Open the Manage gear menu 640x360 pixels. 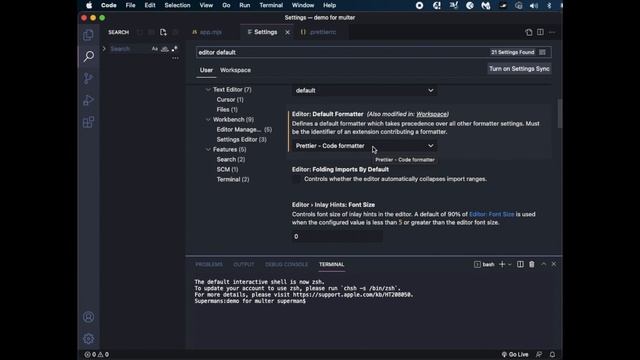pos(88,338)
